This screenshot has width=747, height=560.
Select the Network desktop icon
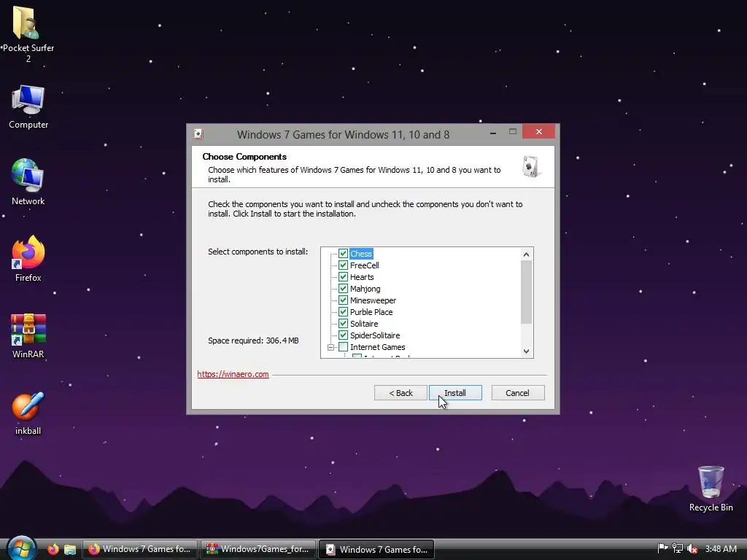click(28, 182)
